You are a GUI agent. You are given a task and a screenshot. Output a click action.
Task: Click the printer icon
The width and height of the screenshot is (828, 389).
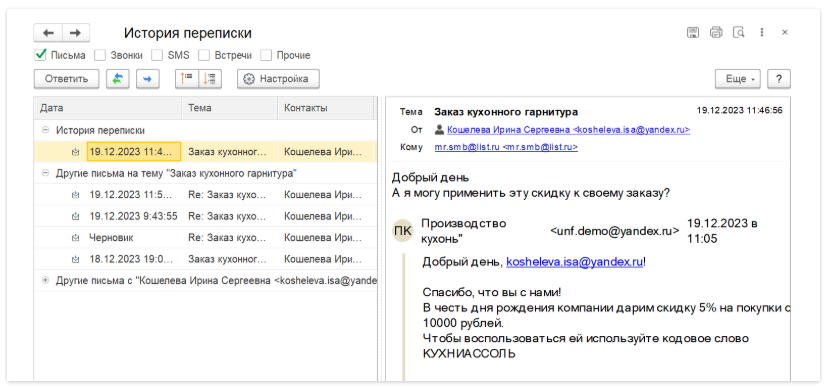click(716, 32)
